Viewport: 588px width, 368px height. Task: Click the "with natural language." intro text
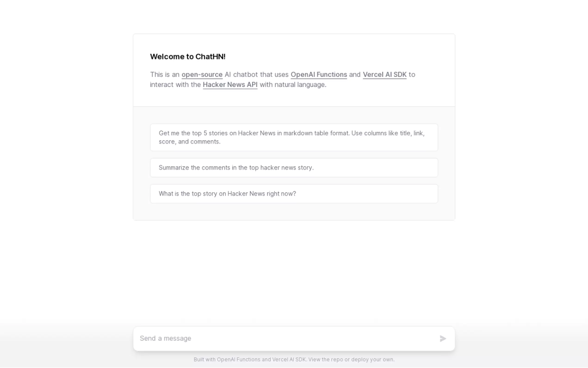tap(293, 85)
